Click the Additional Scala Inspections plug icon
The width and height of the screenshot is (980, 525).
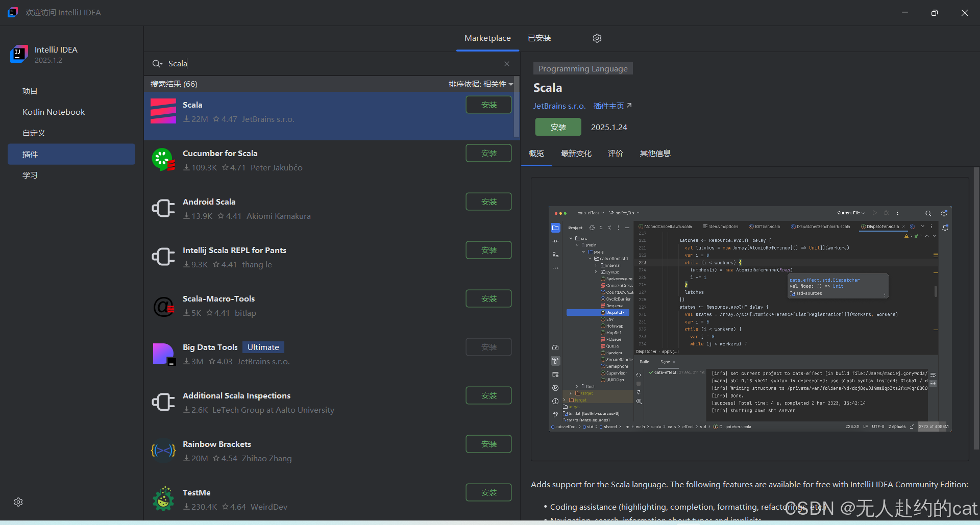(x=163, y=402)
